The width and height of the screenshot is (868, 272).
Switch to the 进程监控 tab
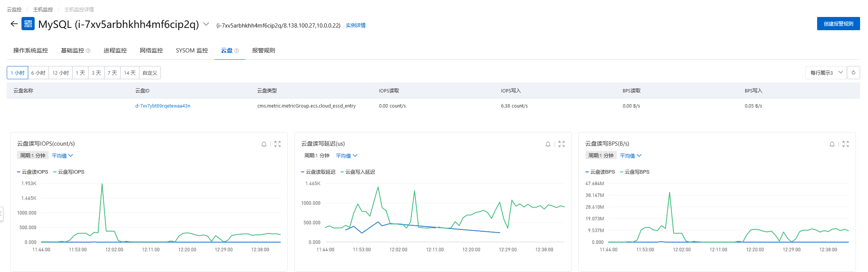point(115,51)
